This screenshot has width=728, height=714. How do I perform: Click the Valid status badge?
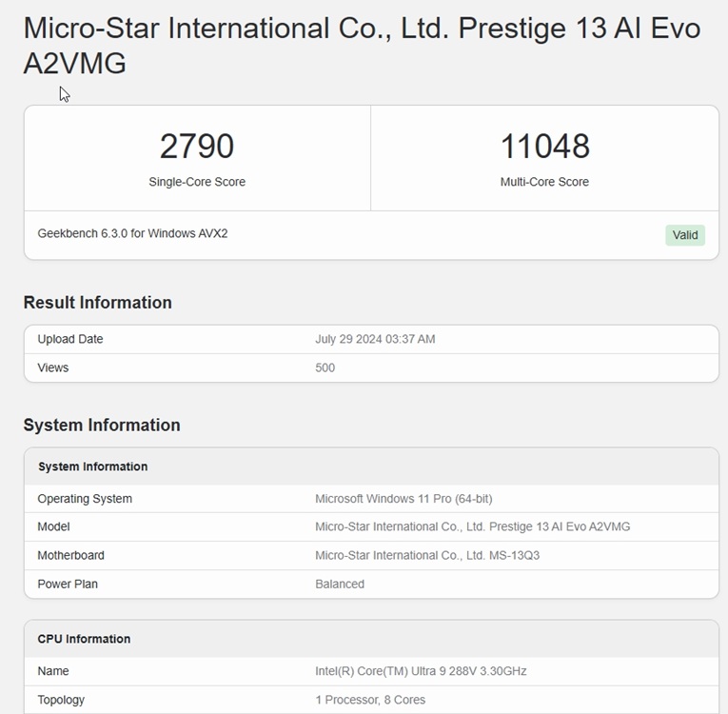tap(685, 235)
